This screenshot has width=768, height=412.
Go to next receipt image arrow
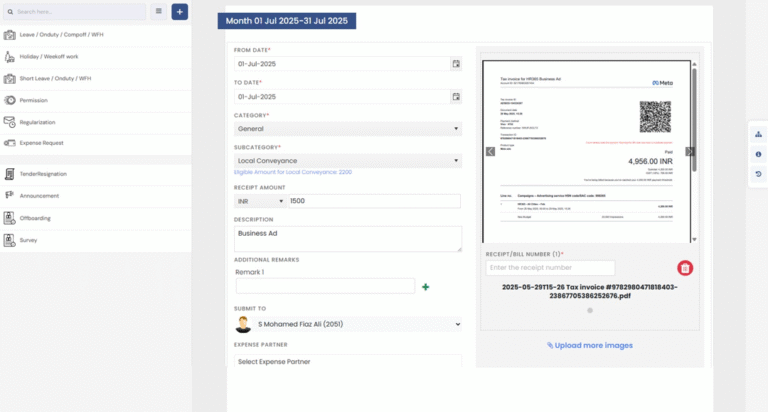(690, 152)
